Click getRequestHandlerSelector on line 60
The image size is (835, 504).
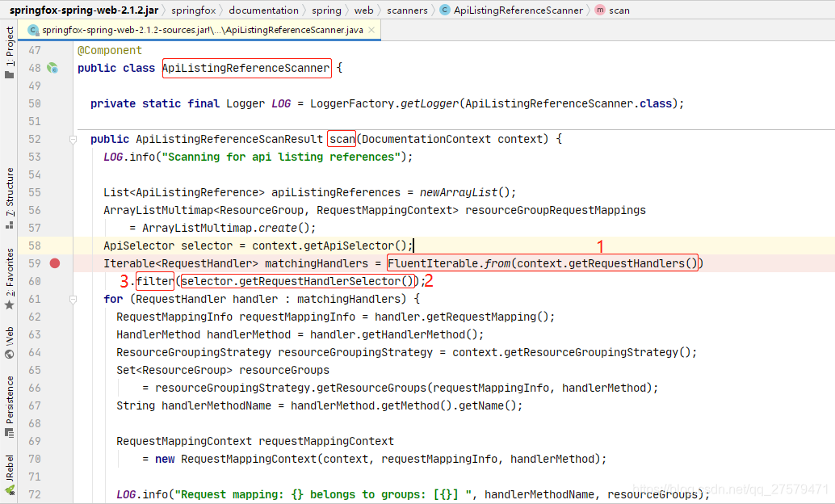[320, 281]
